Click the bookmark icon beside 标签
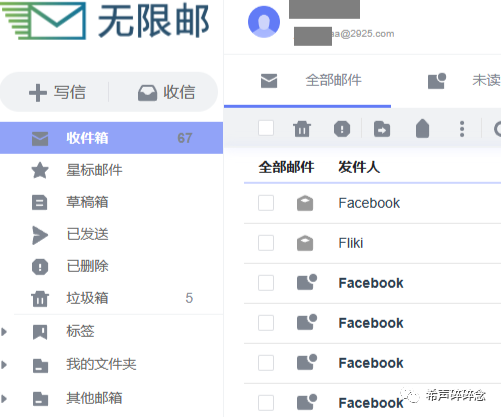The image size is (501, 417). (40, 332)
